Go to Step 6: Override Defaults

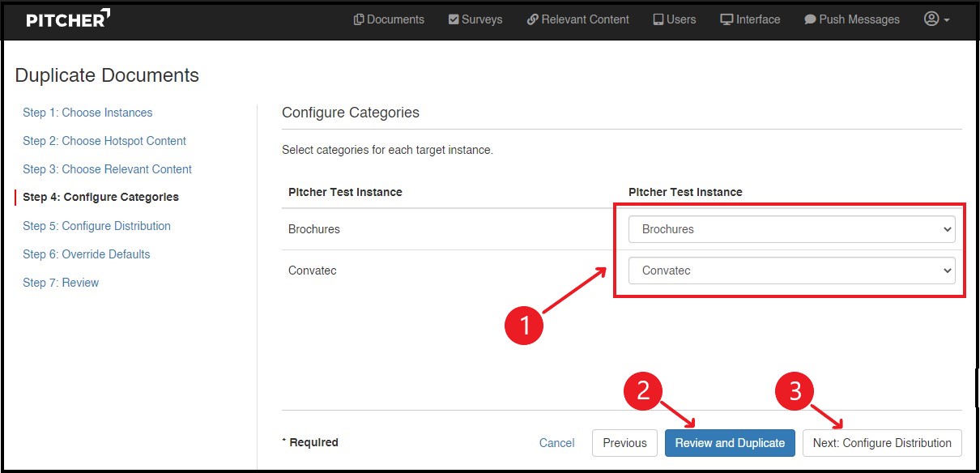87,254
